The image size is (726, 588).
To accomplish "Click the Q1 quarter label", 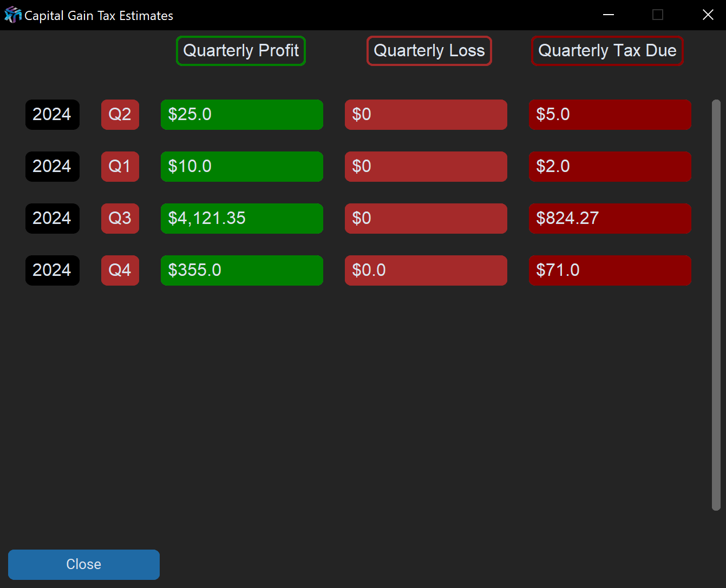I will coord(120,167).
